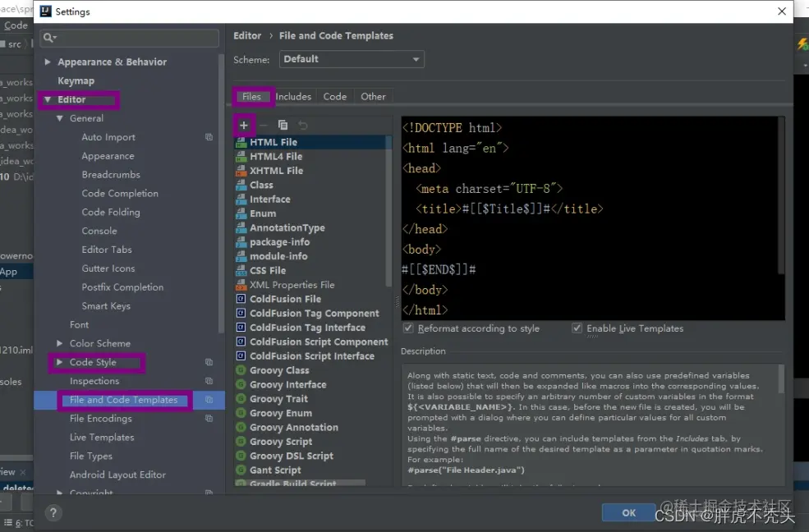
Task: Click the OK button
Action: (628, 513)
